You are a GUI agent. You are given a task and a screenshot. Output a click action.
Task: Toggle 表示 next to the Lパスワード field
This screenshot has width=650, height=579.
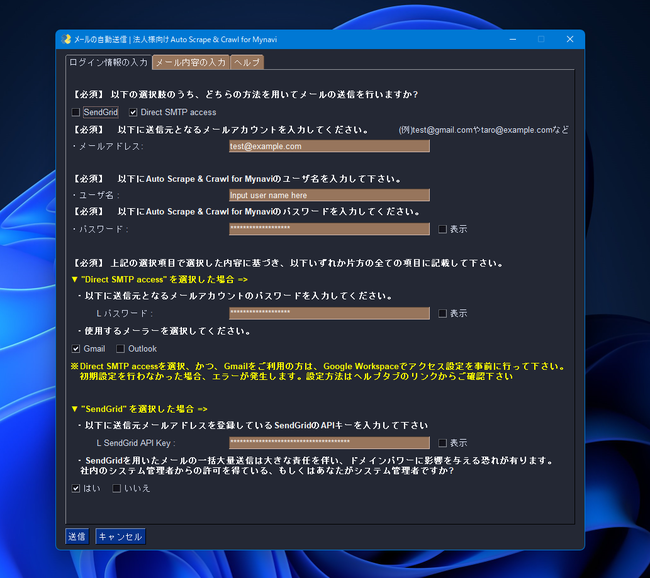click(443, 313)
